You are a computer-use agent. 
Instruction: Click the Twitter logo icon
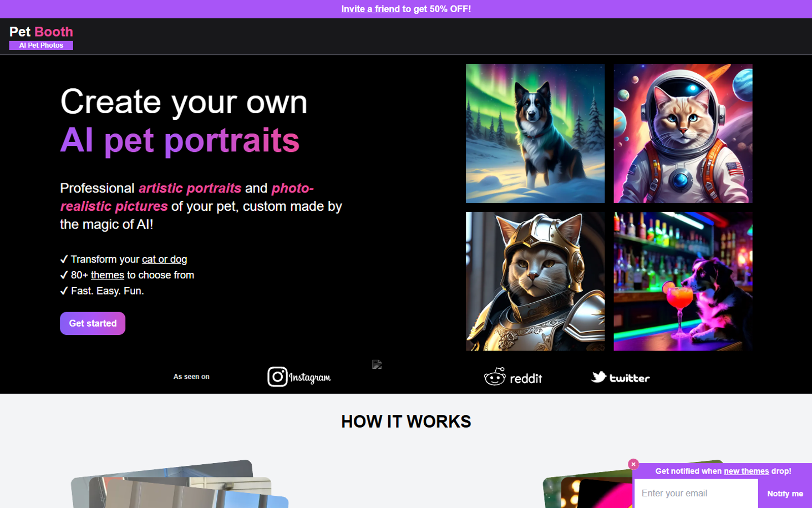620,377
